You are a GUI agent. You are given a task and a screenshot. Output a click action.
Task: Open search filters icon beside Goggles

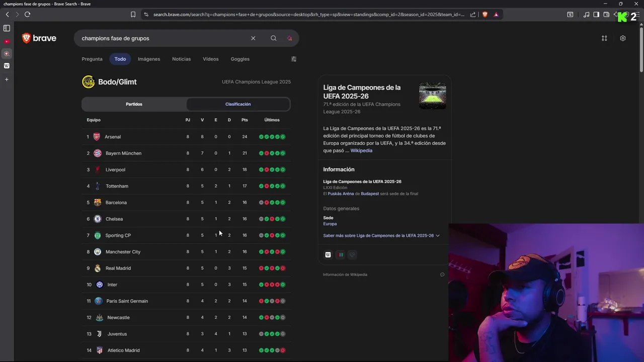tap(294, 59)
